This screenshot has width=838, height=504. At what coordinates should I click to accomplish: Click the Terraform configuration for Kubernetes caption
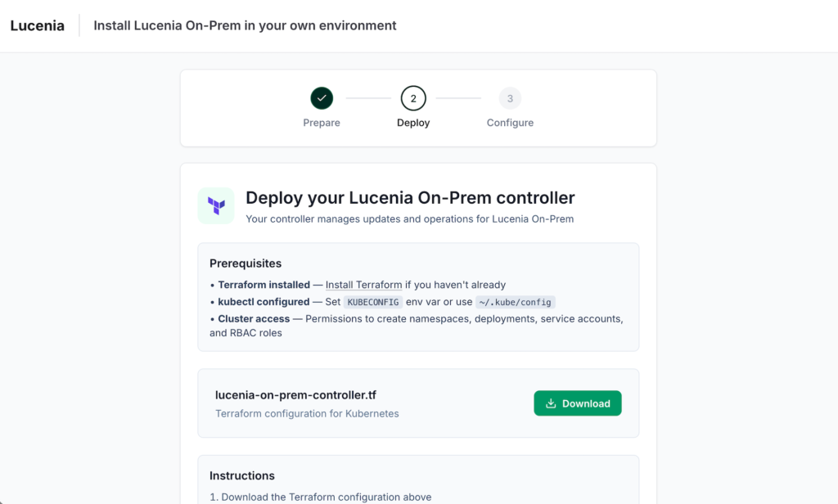click(307, 414)
